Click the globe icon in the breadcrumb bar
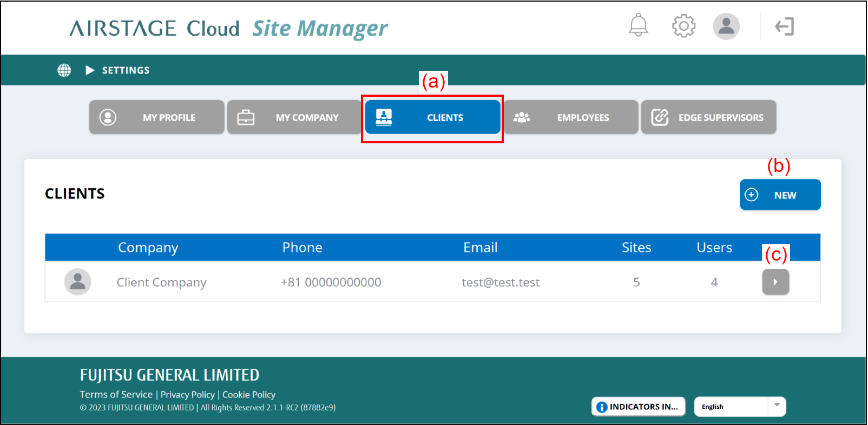868x425 pixels. click(x=64, y=70)
